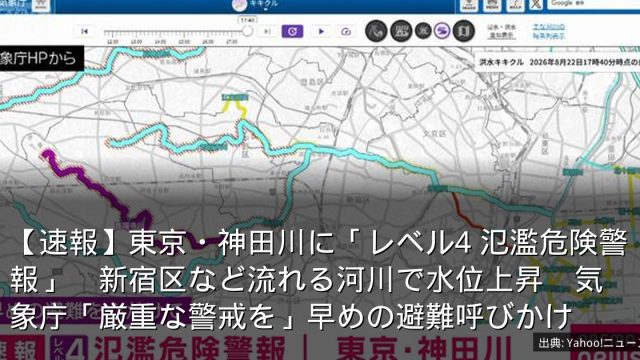Click the header icon left of X
Image resolution: width=640 pixels, height=360 pixels.
(x=515, y=5)
